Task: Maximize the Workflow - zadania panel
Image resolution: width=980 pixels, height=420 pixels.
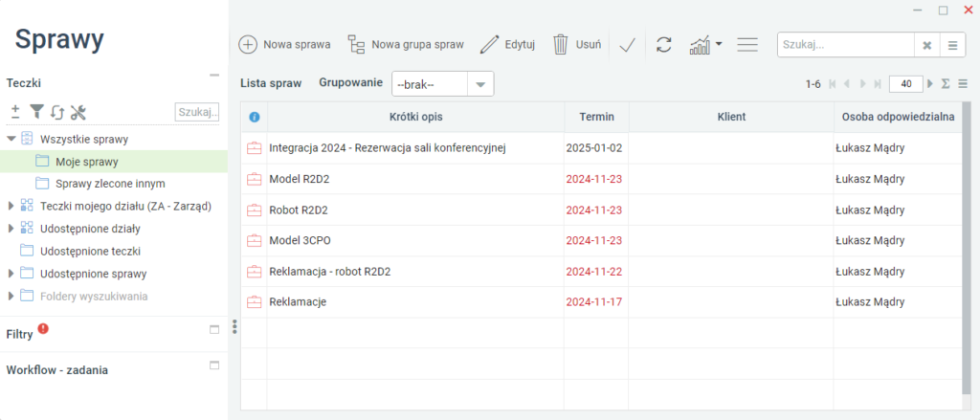Action: [214, 365]
